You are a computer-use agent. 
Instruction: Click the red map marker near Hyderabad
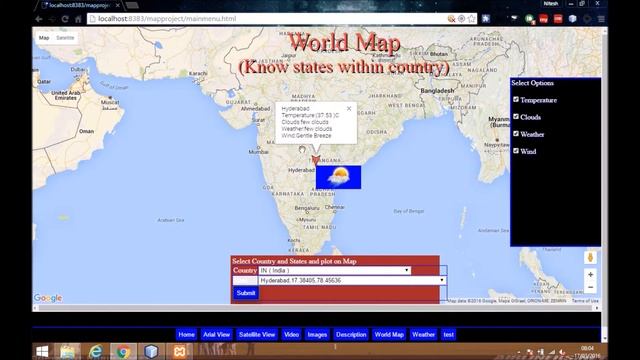coord(315,160)
